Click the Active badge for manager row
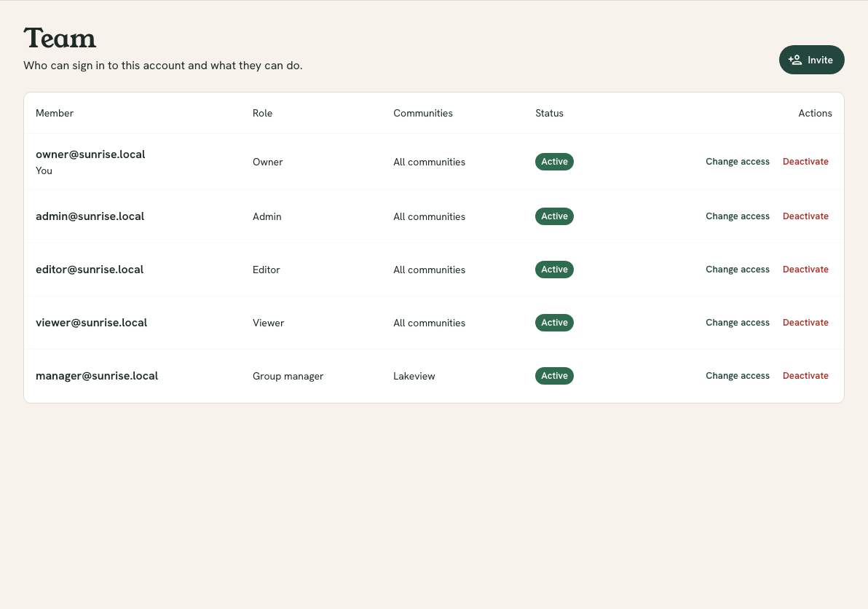This screenshot has width=868, height=609. 554,376
